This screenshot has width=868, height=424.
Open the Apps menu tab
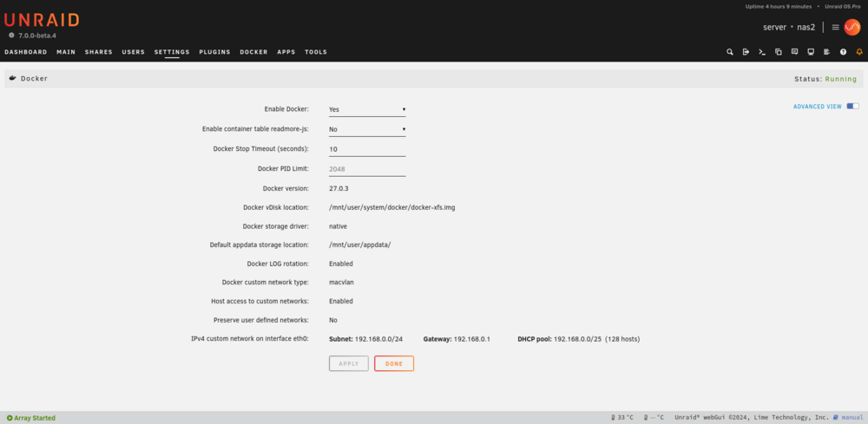point(286,52)
